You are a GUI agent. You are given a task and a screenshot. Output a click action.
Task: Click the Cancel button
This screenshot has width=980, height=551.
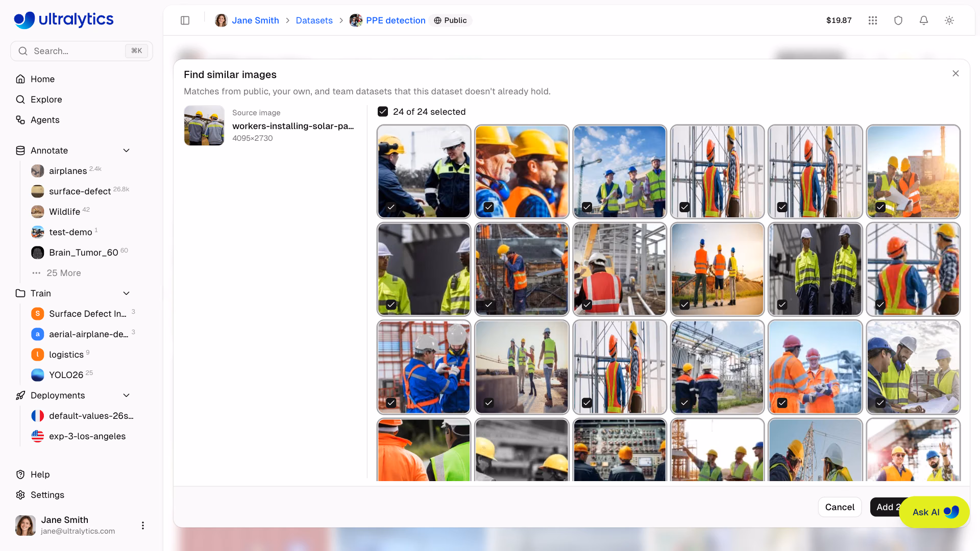tap(840, 507)
